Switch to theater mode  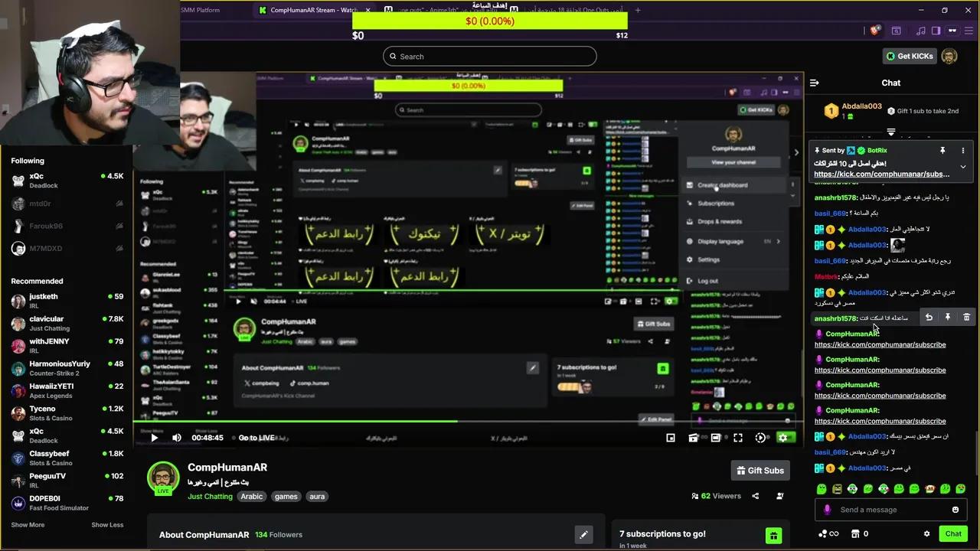coord(716,438)
